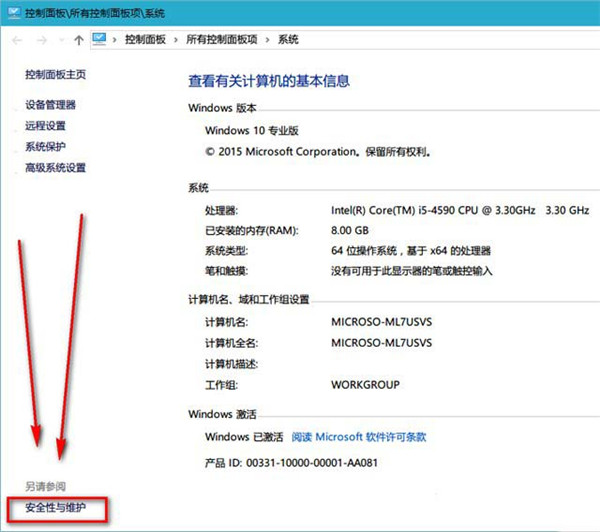Click the computer icon in the address bar

pyautogui.click(x=99, y=39)
